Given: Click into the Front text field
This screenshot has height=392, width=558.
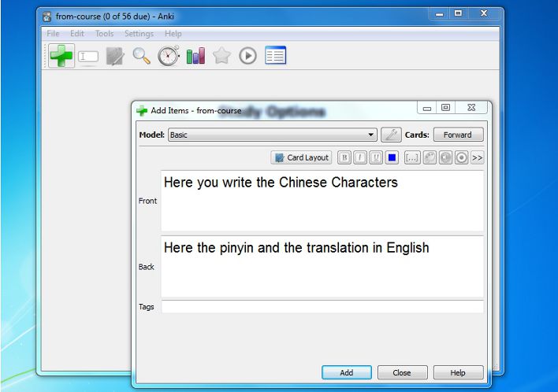Looking at the screenshot, I should [322, 201].
